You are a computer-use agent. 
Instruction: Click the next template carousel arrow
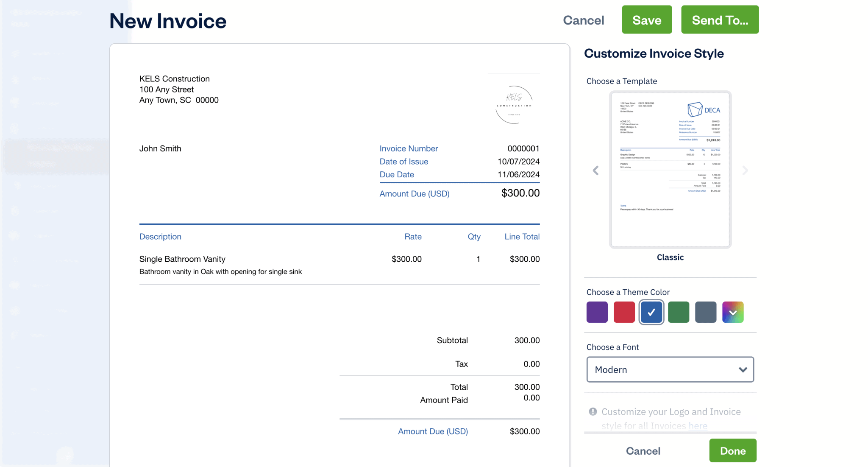pos(745,170)
